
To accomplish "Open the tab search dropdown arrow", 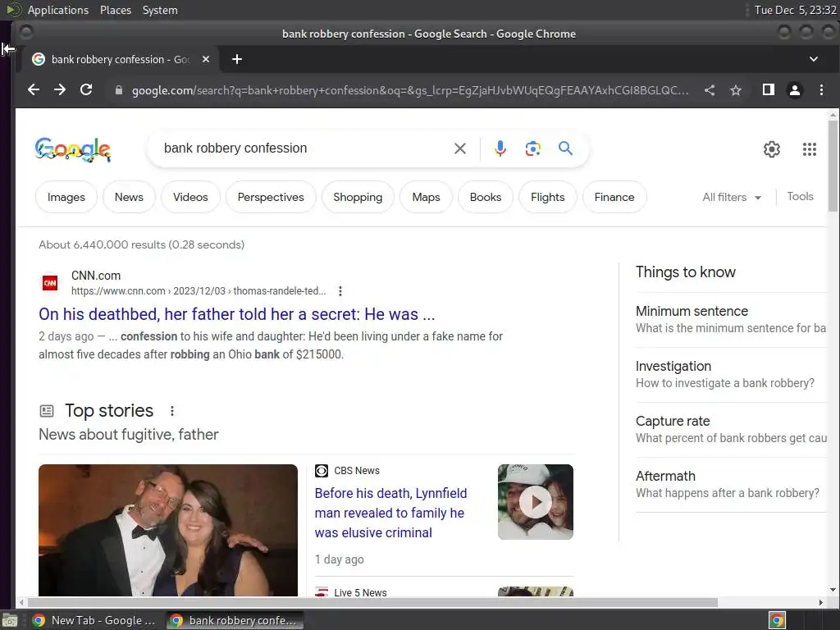I will [x=813, y=59].
